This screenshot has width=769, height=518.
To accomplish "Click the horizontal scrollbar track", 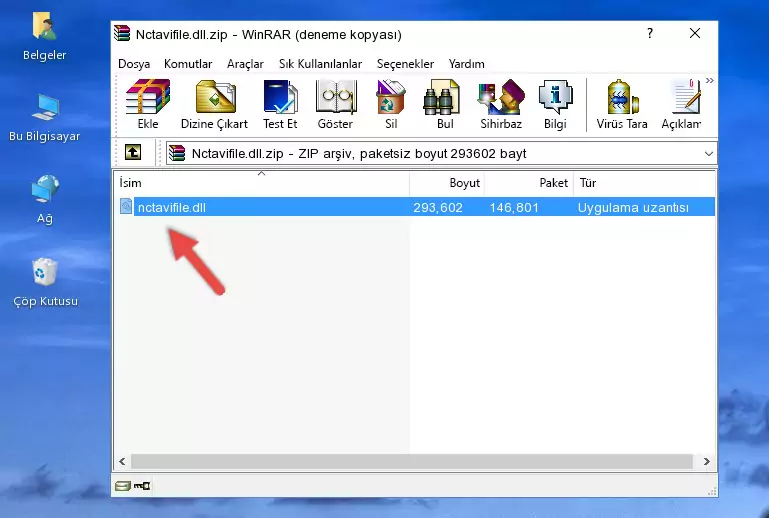I will 411,461.
